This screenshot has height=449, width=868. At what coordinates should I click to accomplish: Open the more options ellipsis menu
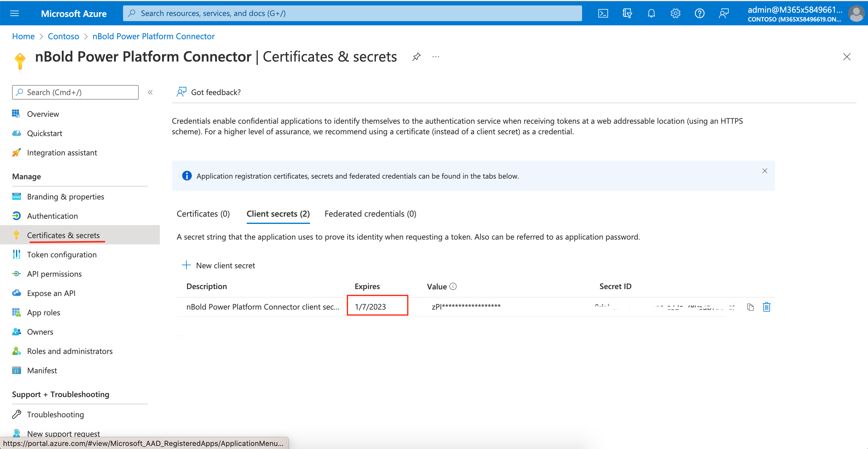point(436,57)
